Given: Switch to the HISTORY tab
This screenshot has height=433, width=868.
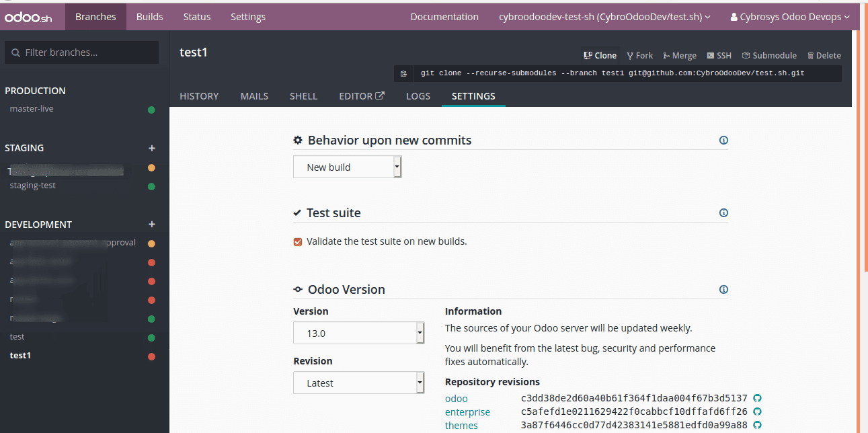Looking at the screenshot, I should (199, 96).
